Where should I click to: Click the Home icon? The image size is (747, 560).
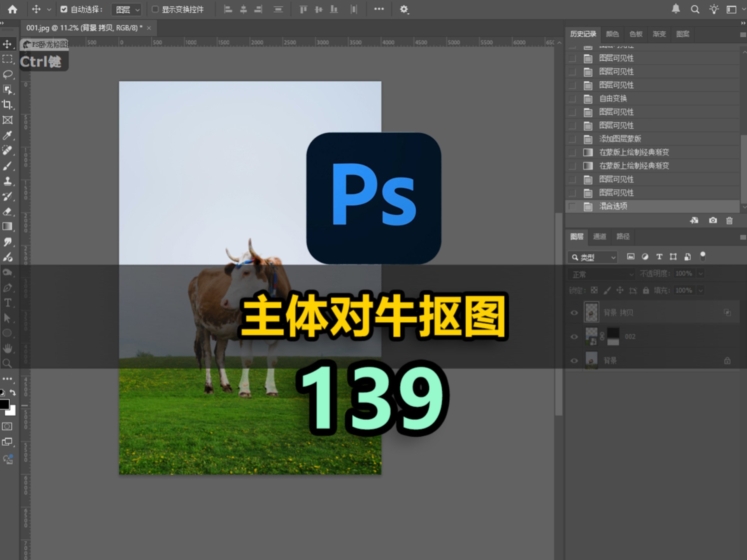(12, 9)
